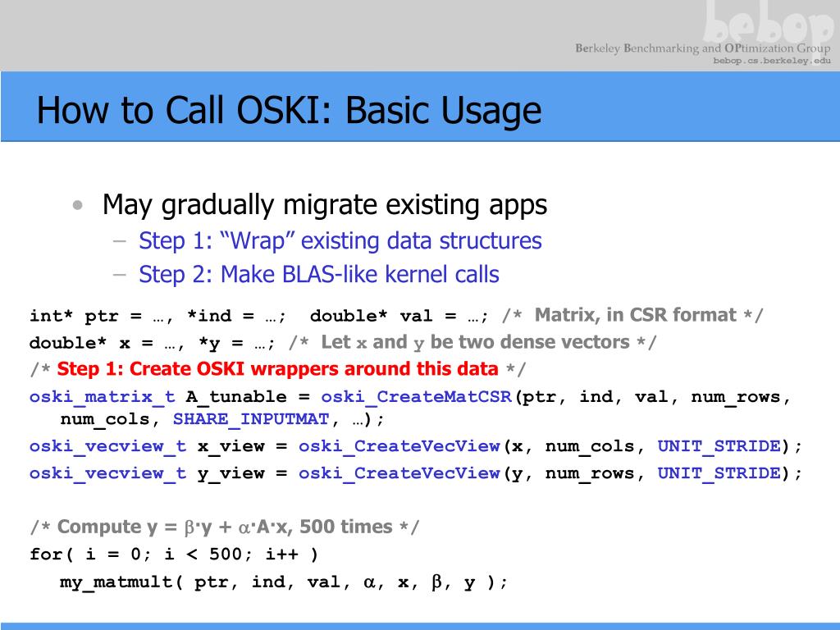Click the line "Step 1: "Wrap" existing data structures"
Screen dimensions: 840x630
(x=340, y=240)
